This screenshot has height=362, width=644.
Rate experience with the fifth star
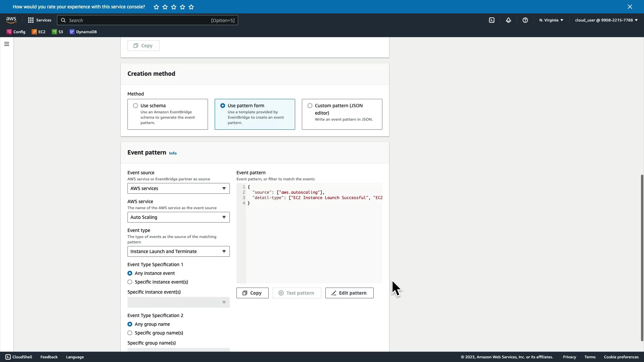tap(191, 7)
